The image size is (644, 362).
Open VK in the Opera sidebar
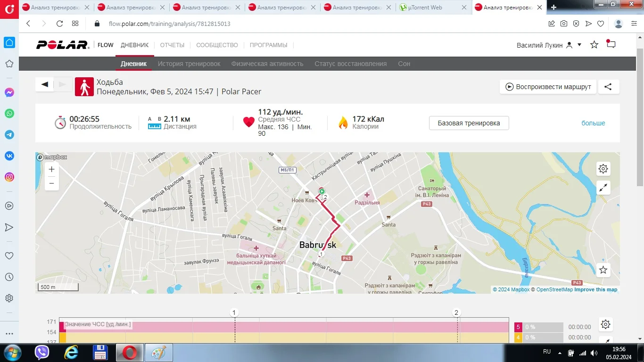pyautogui.click(x=9, y=156)
